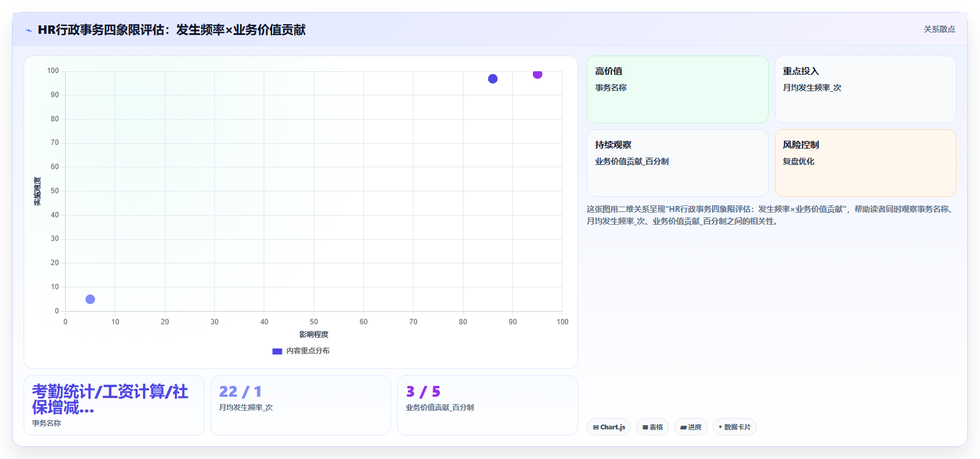Screen dimensions: 980x459
Task: Click the 进度 chip icon
Action: pyautogui.click(x=683, y=427)
